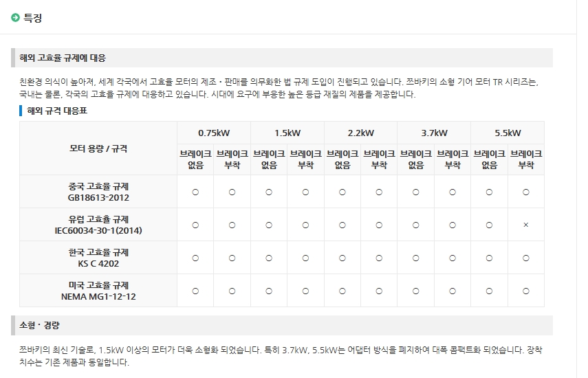This screenshot has width=588, height=378.
Task: Click the circle for 유럽 3.7kW 브레이크 부착
Action: pos(452,225)
